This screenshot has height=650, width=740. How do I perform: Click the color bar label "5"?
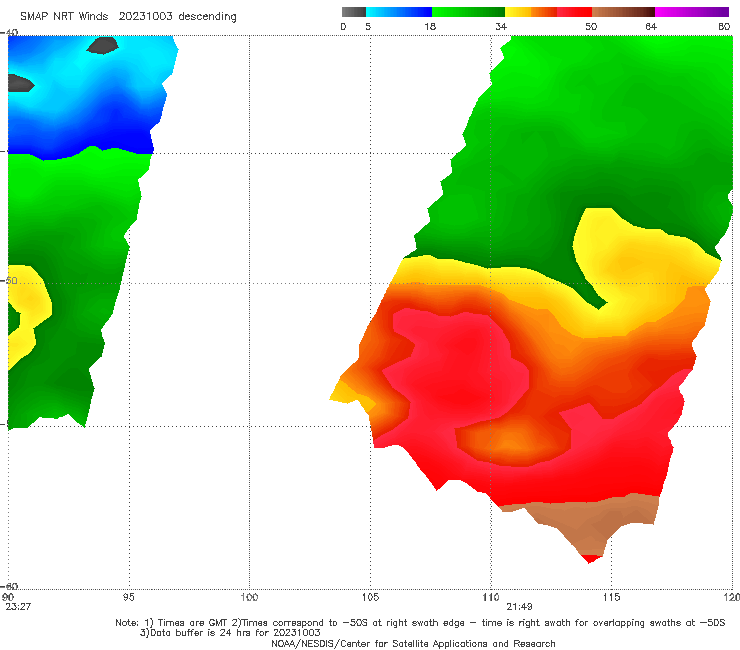(368, 27)
